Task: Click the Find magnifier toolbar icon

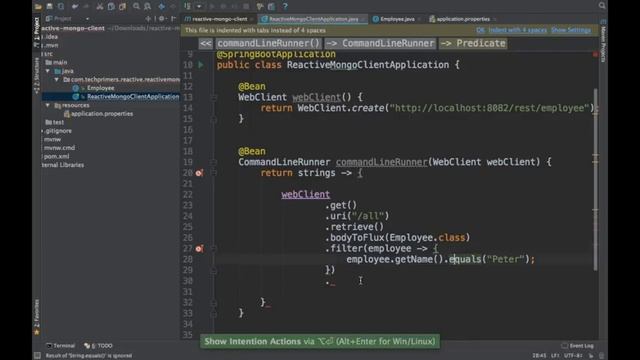Action: tap(136, 6)
